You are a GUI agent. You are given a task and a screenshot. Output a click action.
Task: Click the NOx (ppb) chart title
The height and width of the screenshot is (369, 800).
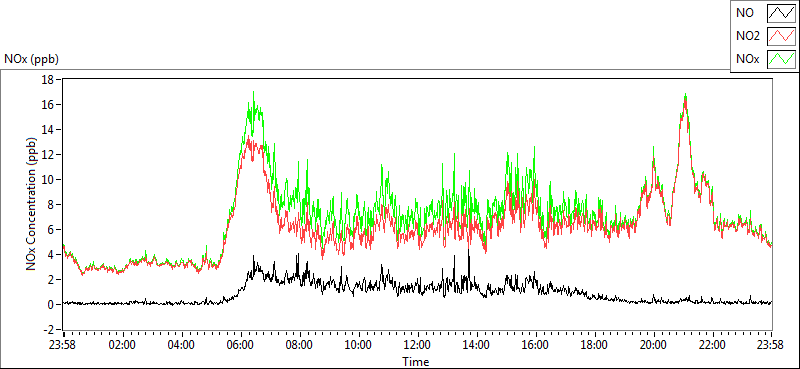31,59
